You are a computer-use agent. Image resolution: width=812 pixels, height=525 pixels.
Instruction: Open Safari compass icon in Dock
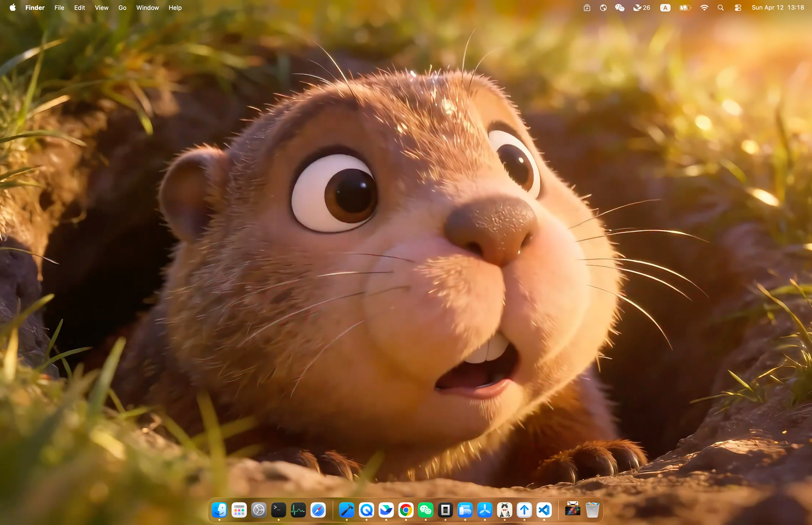[318, 510]
